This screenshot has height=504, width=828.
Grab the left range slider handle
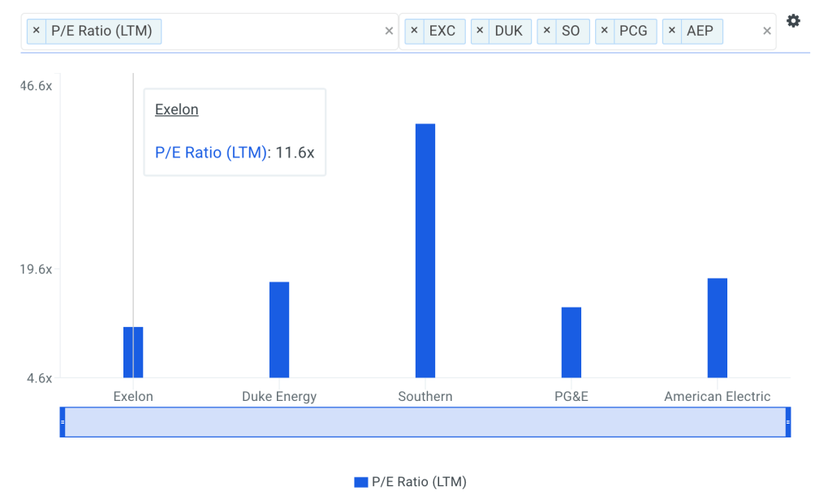pyautogui.click(x=63, y=422)
